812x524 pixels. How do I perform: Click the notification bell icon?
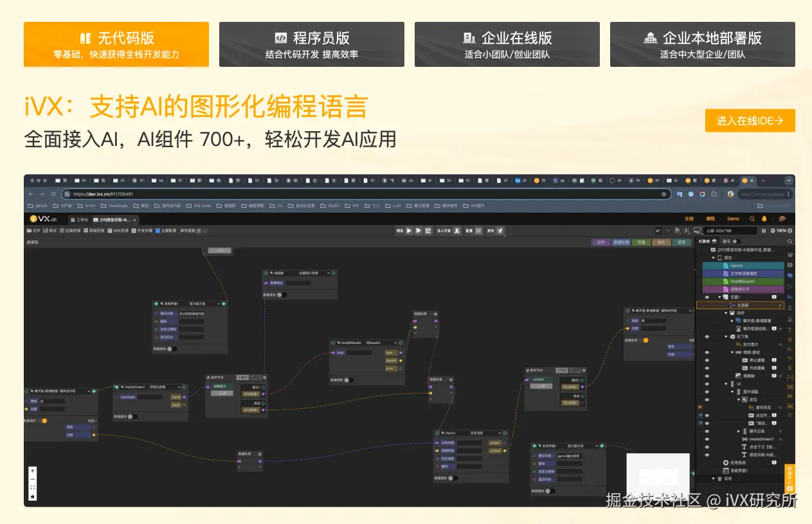coord(764,219)
